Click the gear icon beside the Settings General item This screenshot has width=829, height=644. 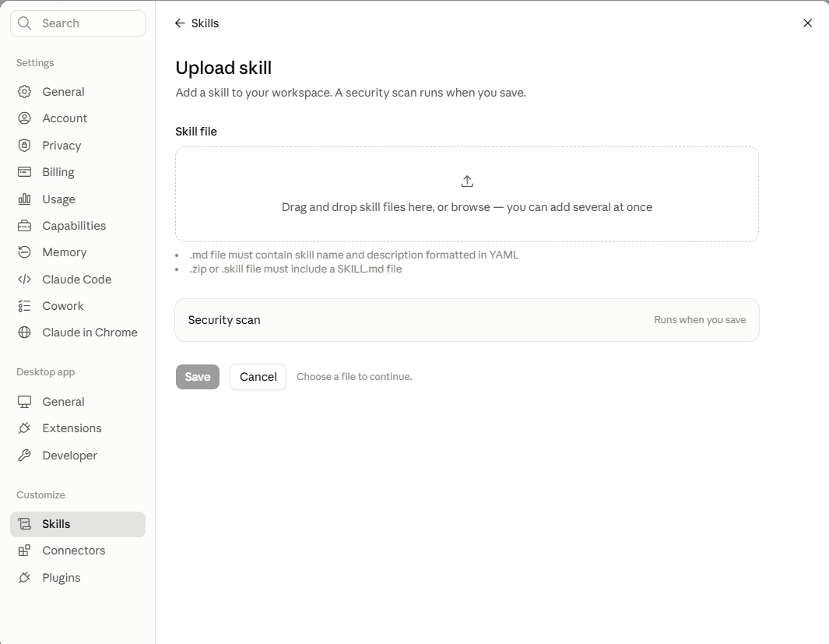pos(24,91)
